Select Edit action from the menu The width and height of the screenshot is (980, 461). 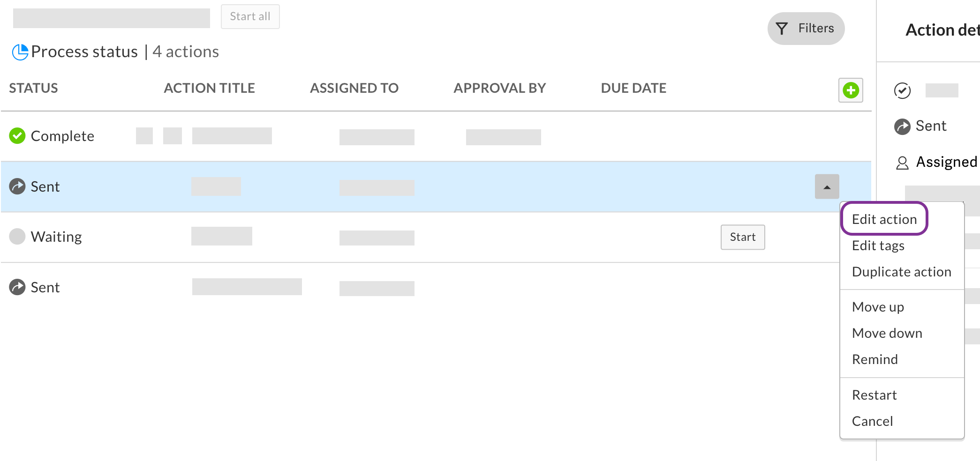[884, 219]
